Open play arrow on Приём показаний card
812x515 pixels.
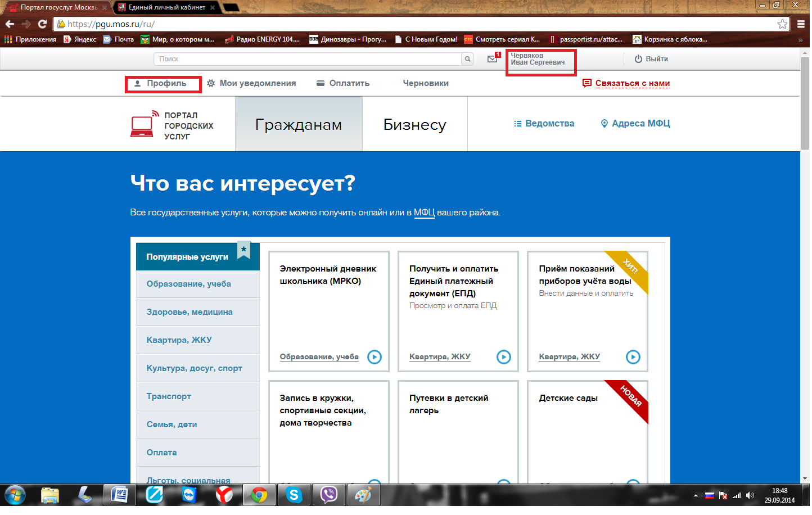(633, 357)
